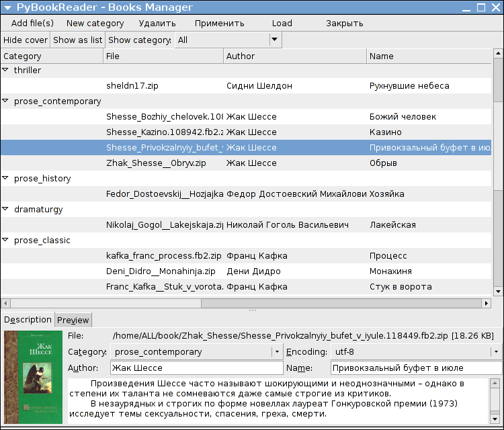Sort by the File column header
Viewport: 504px width, 430px height.
163,56
